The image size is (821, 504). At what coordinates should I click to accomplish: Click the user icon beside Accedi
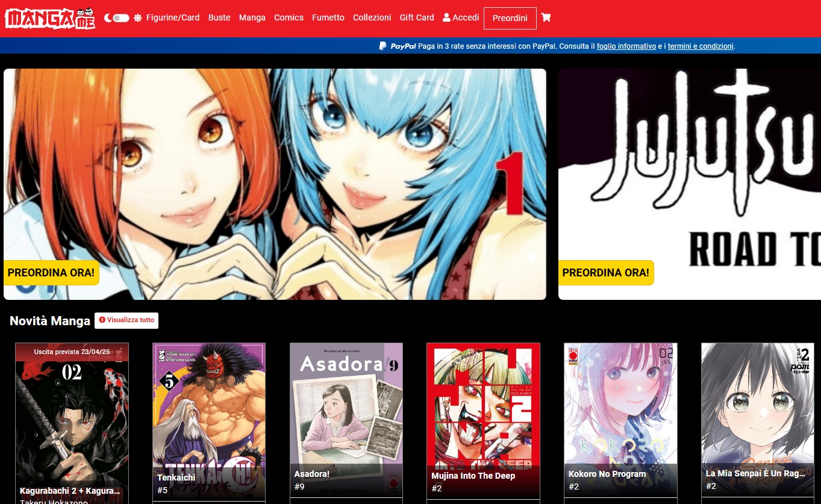pyautogui.click(x=446, y=17)
